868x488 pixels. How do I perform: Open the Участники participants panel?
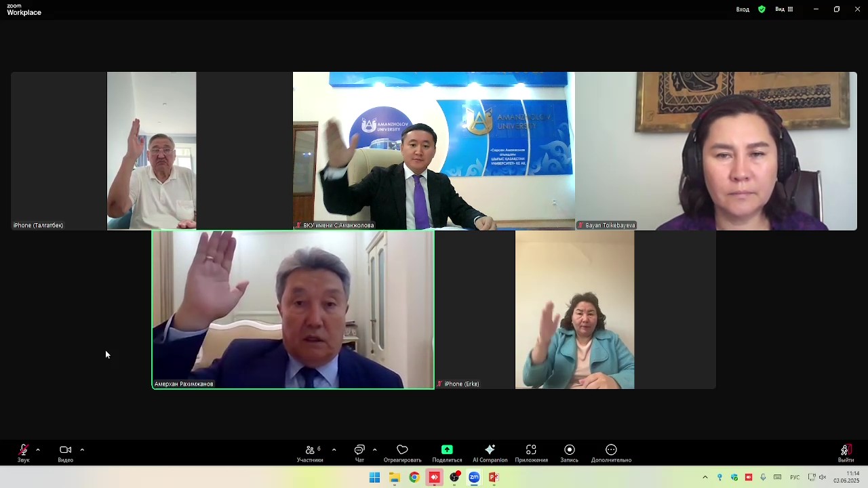310,452
